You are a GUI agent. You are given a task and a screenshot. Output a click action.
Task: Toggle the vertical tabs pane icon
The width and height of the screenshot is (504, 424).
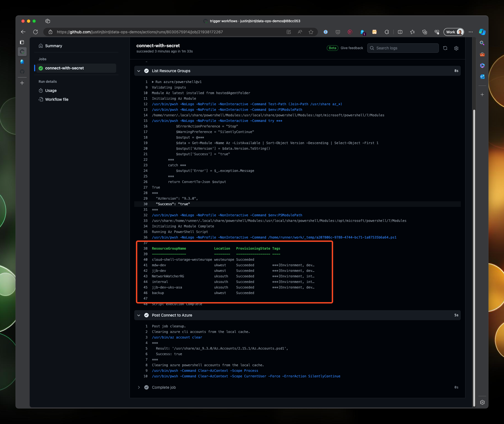[22, 42]
